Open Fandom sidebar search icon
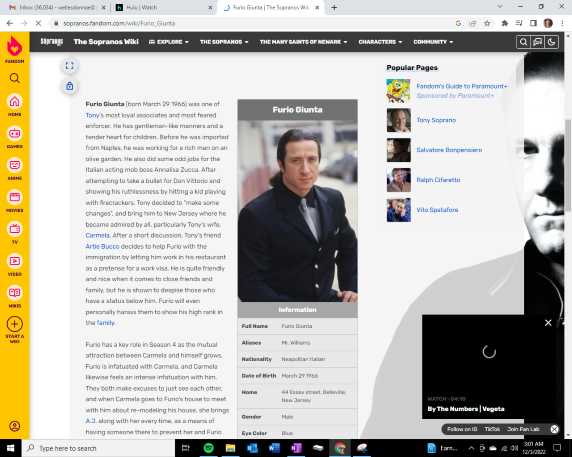Viewport: 572px width, 457px height. pos(15,78)
